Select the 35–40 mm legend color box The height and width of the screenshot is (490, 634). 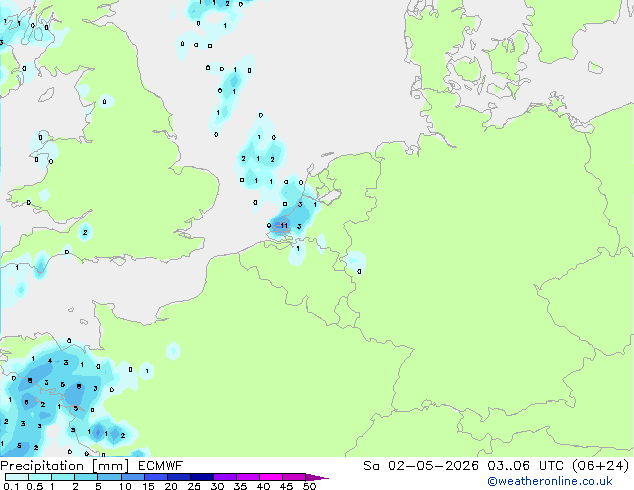(x=248, y=477)
